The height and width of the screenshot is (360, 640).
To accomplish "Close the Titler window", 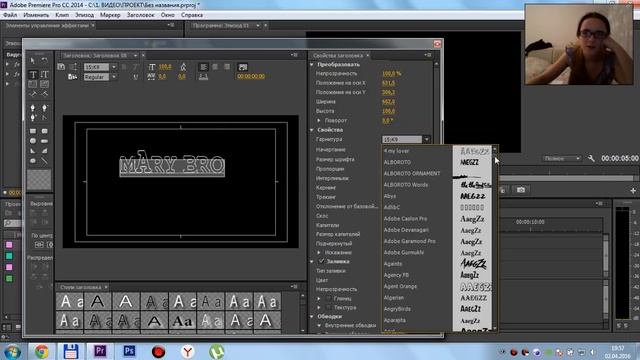I will tap(437, 44).
